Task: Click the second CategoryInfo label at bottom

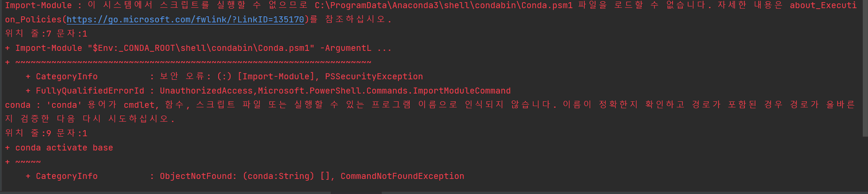Action: point(66,176)
